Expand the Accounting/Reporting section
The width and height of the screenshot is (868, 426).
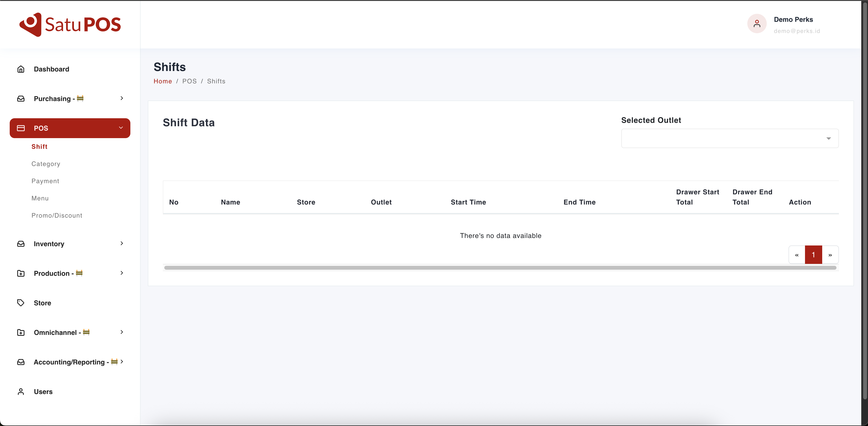click(122, 362)
